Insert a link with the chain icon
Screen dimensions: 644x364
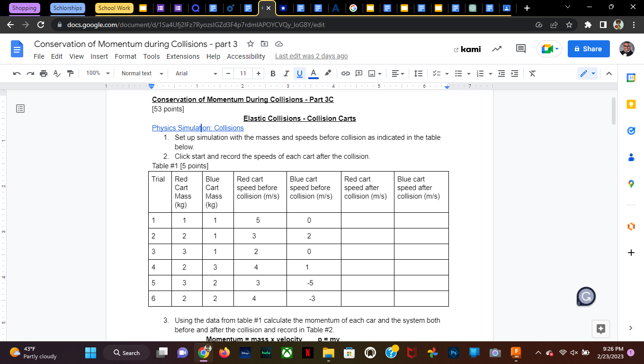[x=345, y=73]
